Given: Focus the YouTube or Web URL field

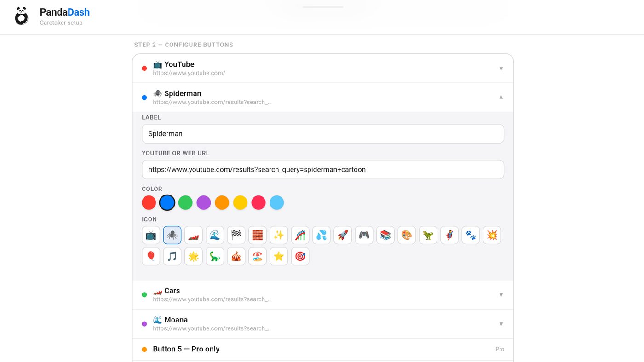Looking at the screenshot, I should [323, 170].
